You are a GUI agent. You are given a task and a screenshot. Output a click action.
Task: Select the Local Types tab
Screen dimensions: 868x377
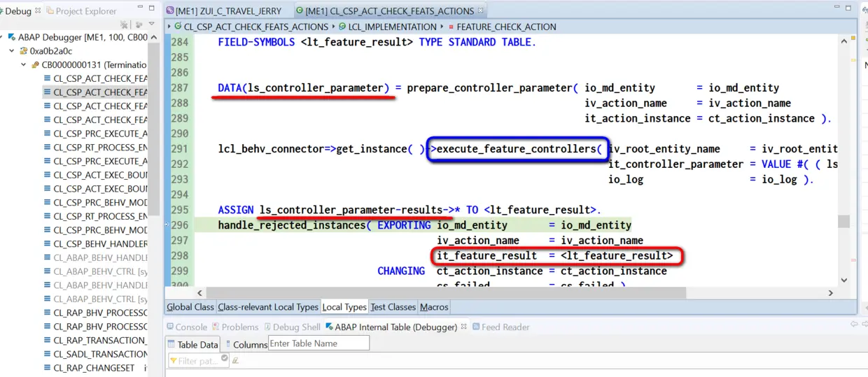(344, 307)
